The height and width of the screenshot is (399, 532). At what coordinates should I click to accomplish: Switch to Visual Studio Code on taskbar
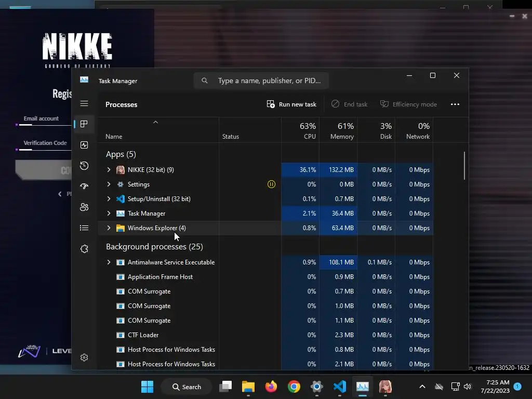tap(340, 387)
